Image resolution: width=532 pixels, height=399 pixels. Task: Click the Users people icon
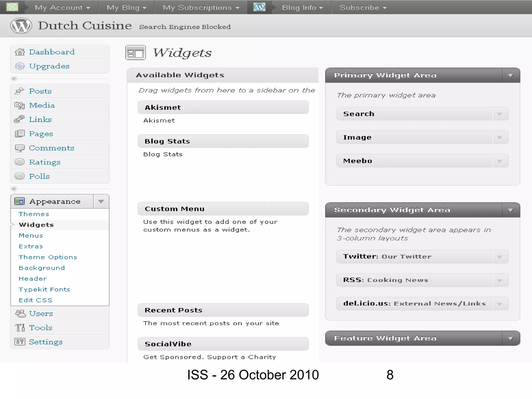pos(20,314)
